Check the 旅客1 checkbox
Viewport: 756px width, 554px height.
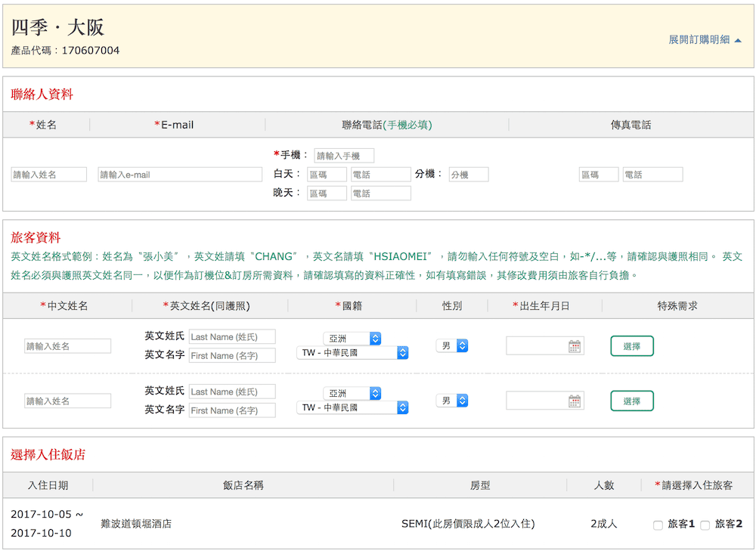(x=658, y=525)
